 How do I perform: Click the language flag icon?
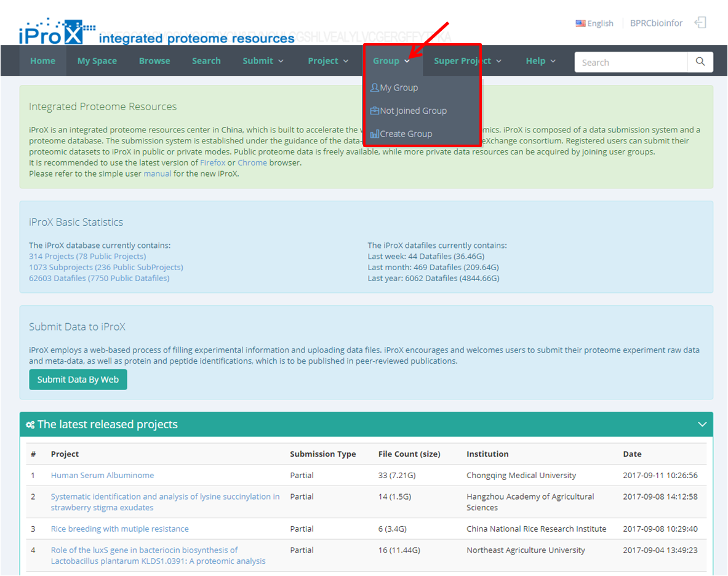point(580,23)
